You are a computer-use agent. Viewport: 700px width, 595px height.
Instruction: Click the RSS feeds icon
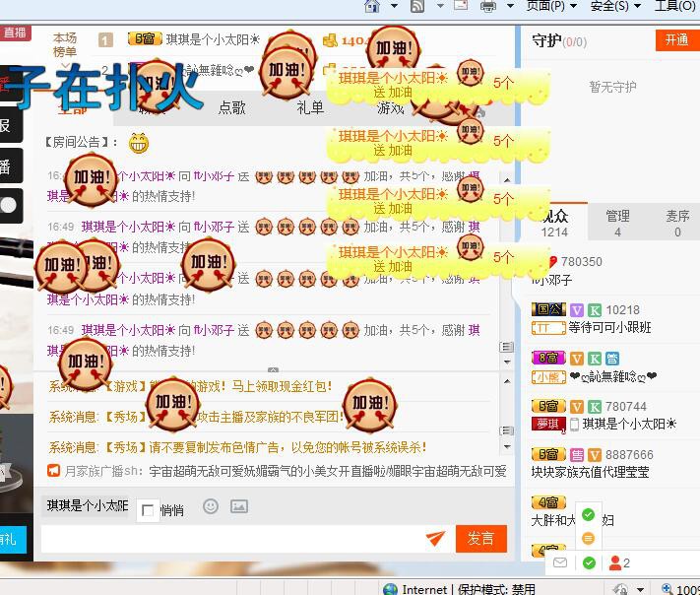click(x=417, y=5)
